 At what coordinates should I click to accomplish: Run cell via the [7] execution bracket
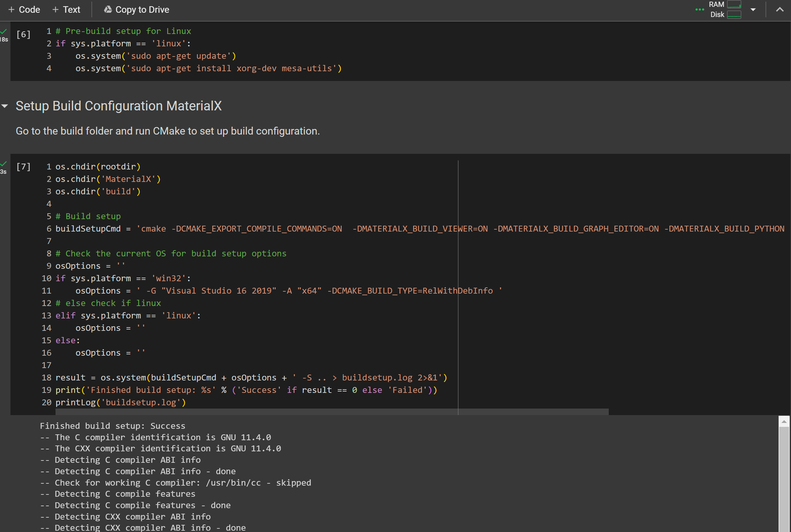24,167
